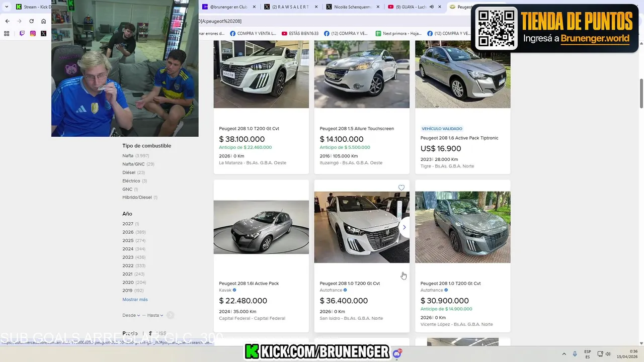644x362 pixels.
Task: Filter by year 2026
Action: tap(134, 232)
